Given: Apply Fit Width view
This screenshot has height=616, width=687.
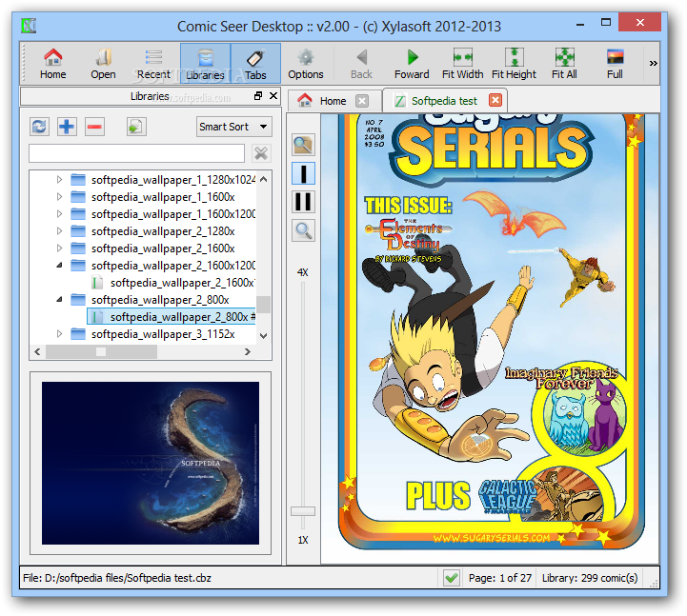Looking at the screenshot, I should pos(463,64).
